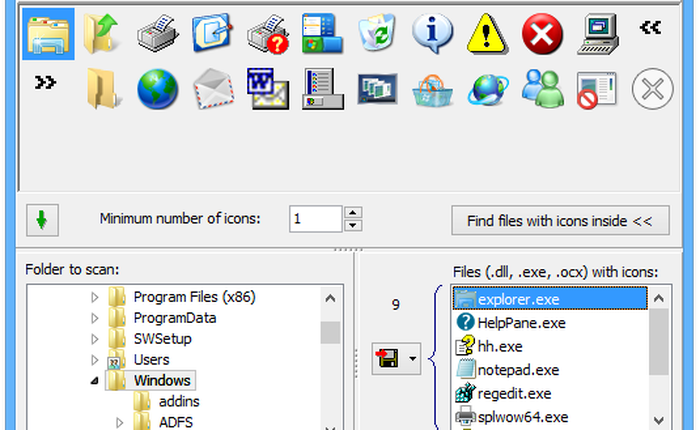Select the highlighted explorer folder icon
Screen dimensions: 700x430
click(x=48, y=34)
